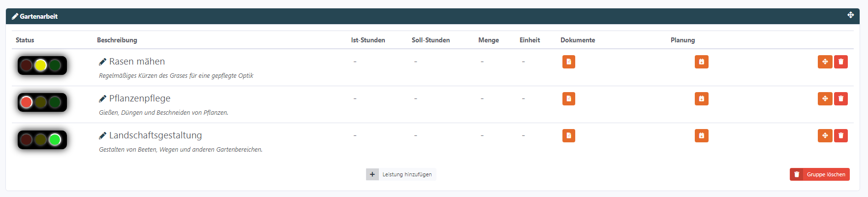Open the document icon for Rasen mähen
The height and width of the screenshot is (197, 868).
[x=568, y=62]
